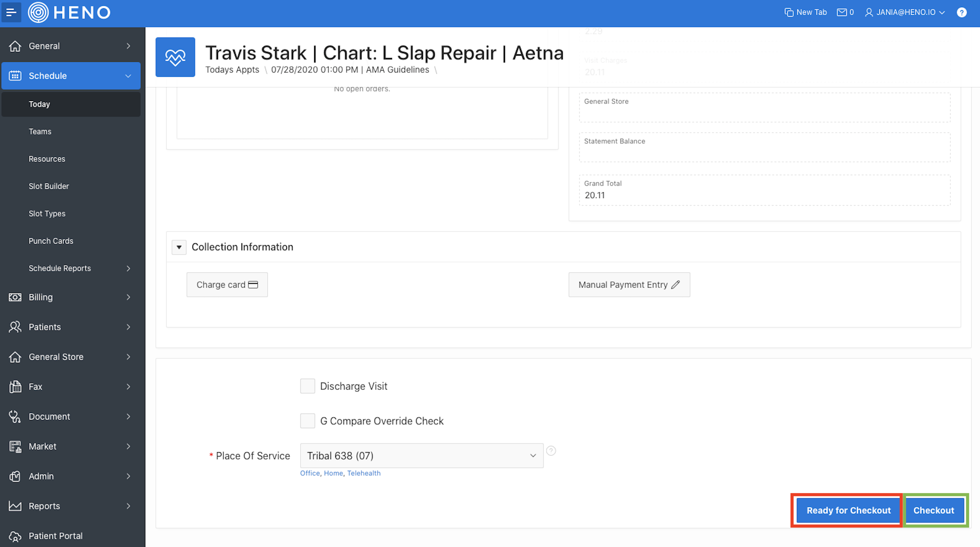Image resolution: width=980 pixels, height=547 pixels.
Task: Click the Charge card button
Action: [227, 285]
